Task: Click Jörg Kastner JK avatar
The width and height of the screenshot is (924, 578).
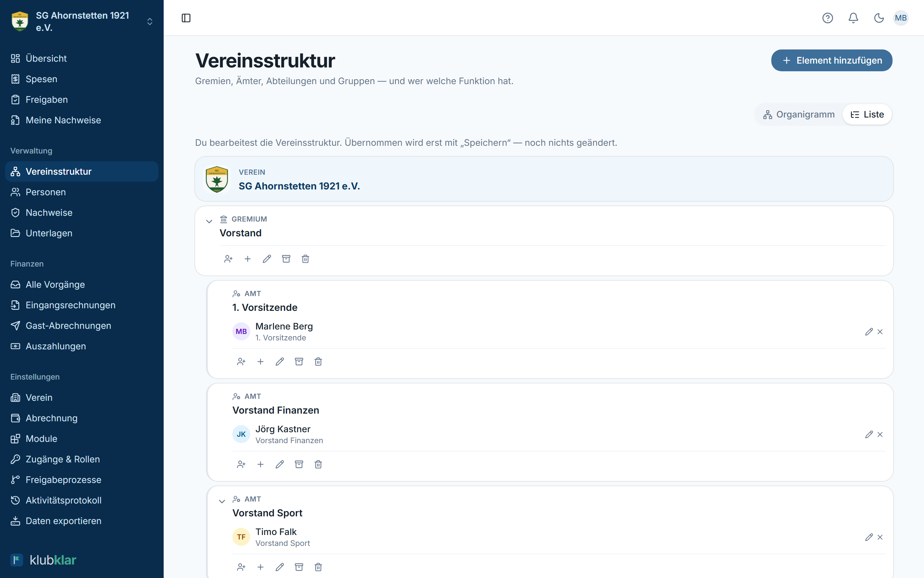Action: click(x=241, y=434)
